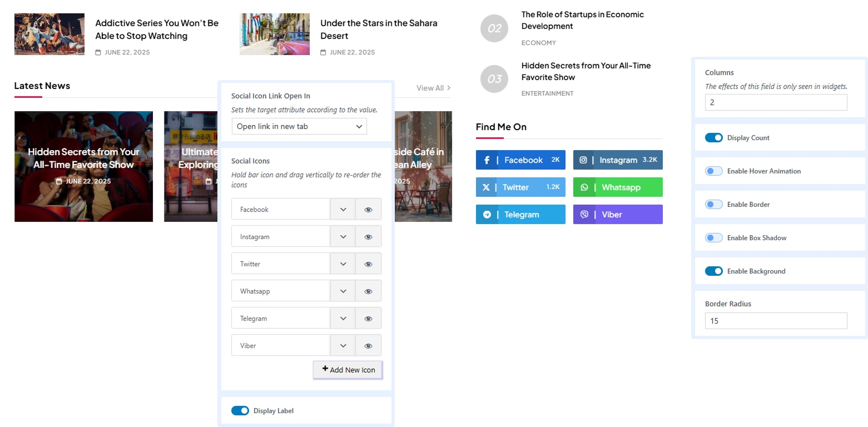Click the Border Radius input field

click(776, 321)
